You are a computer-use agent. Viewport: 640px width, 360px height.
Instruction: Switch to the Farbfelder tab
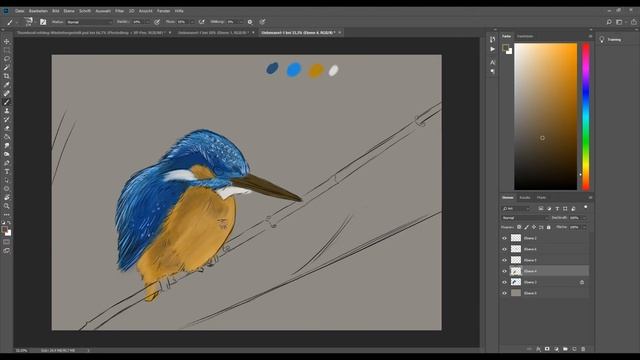[x=525, y=36]
